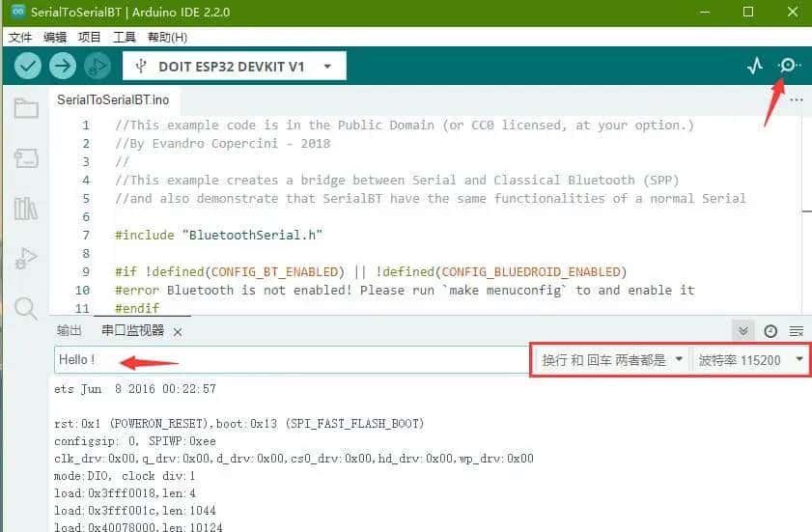Click the ets Jun 8 2016 output line

134,389
